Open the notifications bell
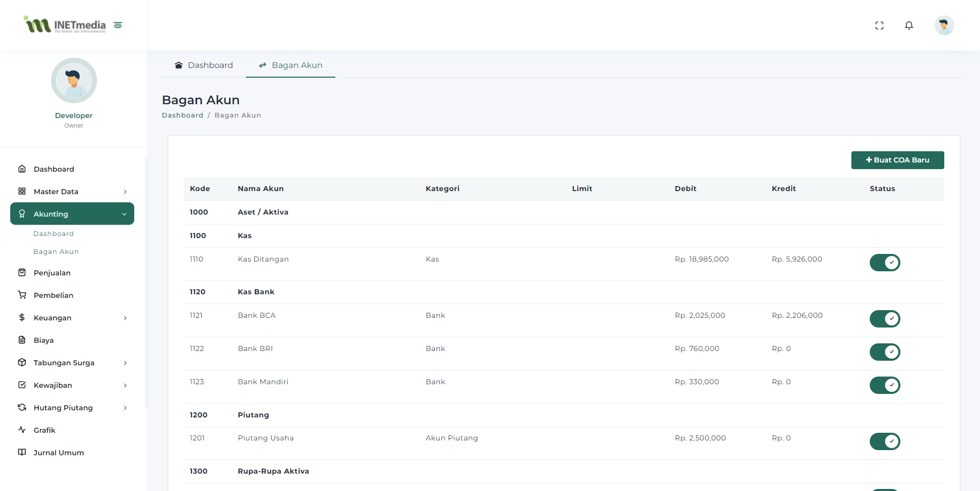Viewport: 980px width, 491px height. tap(909, 26)
